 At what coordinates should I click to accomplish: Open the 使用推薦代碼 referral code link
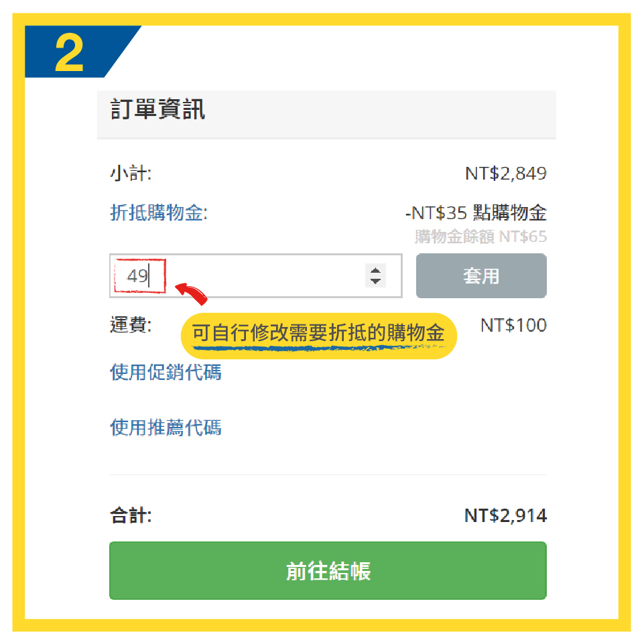166,428
